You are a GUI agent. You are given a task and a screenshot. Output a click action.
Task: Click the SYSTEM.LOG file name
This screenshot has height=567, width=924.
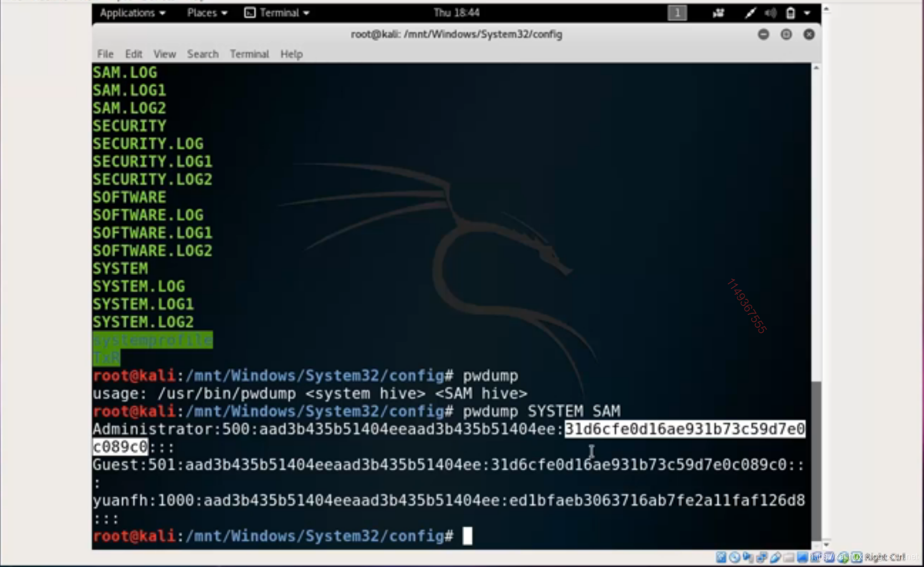[138, 286]
